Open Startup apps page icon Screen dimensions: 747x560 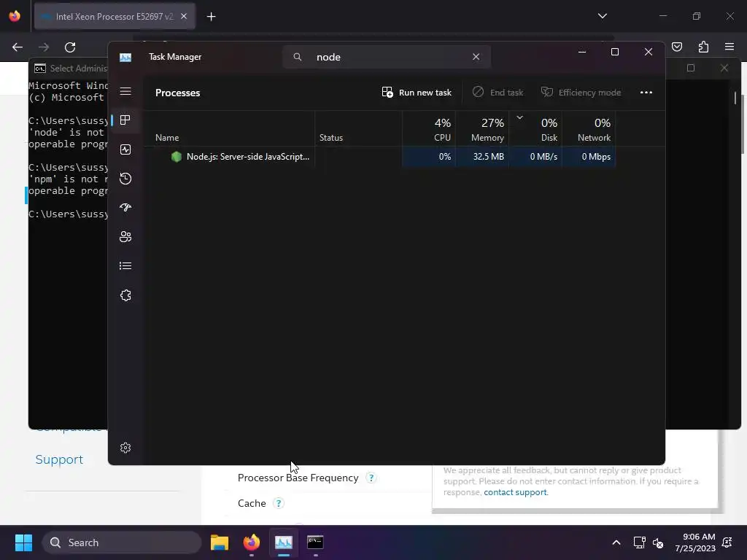pos(125,208)
